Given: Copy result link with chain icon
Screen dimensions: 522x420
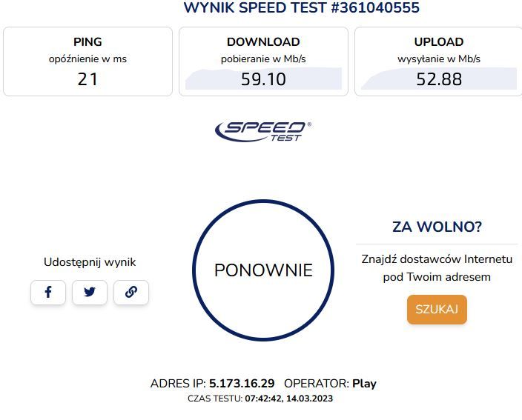Looking at the screenshot, I should [x=131, y=293].
